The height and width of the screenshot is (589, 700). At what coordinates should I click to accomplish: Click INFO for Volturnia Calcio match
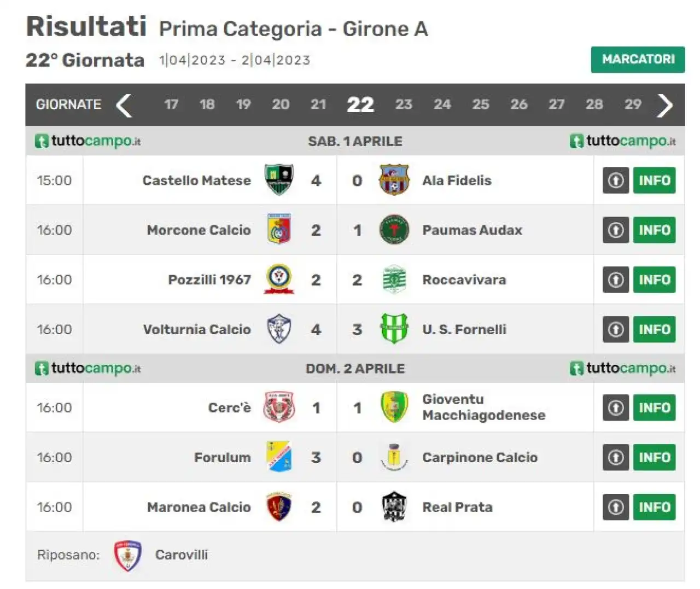(654, 329)
